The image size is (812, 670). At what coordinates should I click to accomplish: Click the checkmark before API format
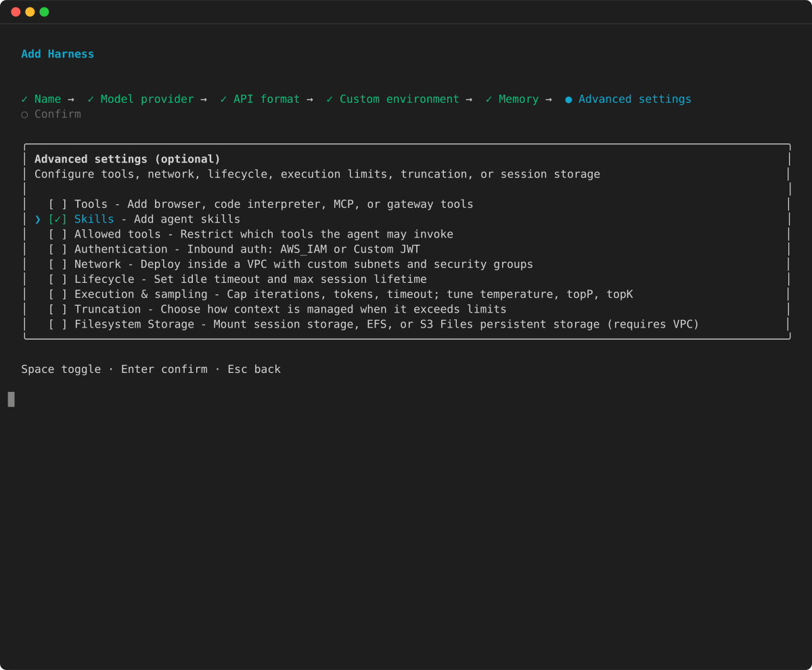pyautogui.click(x=223, y=99)
